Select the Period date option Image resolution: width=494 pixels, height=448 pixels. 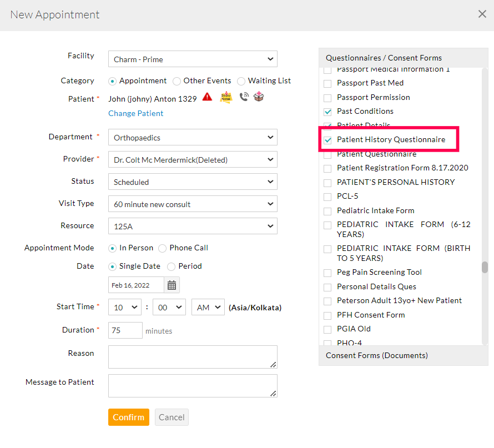[x=172, y=266]
